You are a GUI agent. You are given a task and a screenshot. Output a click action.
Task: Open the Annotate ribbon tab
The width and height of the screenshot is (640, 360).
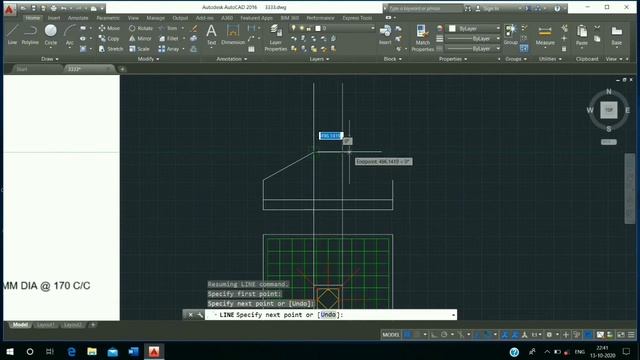pos(78,18)
